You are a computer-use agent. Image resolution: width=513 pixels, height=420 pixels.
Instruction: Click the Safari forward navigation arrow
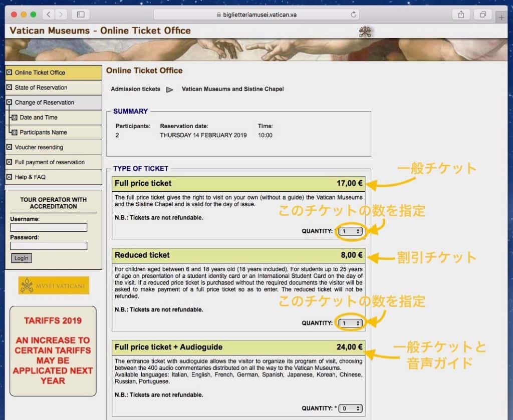pyautogui.click(x=61, y=15)
